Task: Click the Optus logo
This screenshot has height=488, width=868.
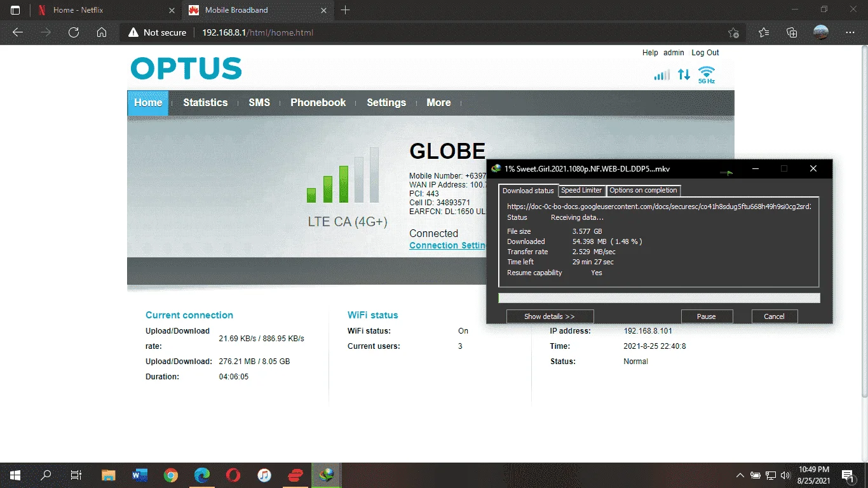Action: click(186, 69)
